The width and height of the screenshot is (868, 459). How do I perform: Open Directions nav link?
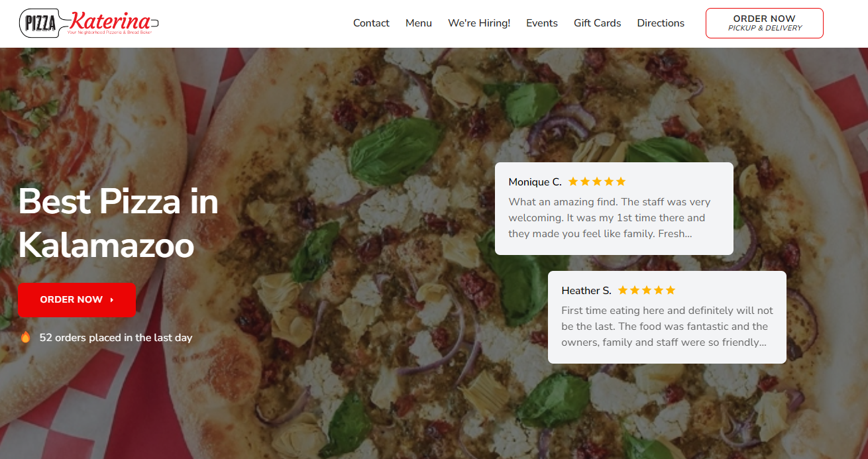click(661, 23)
